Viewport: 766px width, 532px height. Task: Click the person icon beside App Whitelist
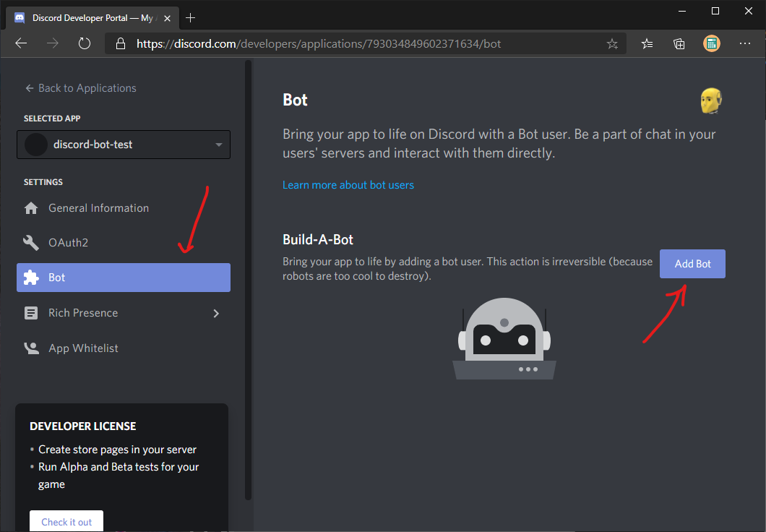pyautogui.click(x=32, y=348)
